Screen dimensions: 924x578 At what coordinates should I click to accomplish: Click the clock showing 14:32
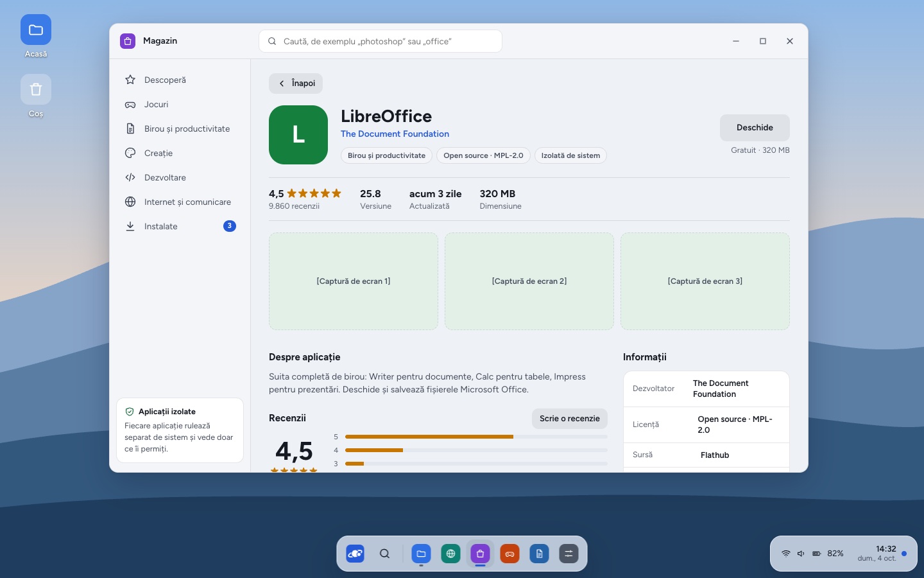tap(886, 548)
